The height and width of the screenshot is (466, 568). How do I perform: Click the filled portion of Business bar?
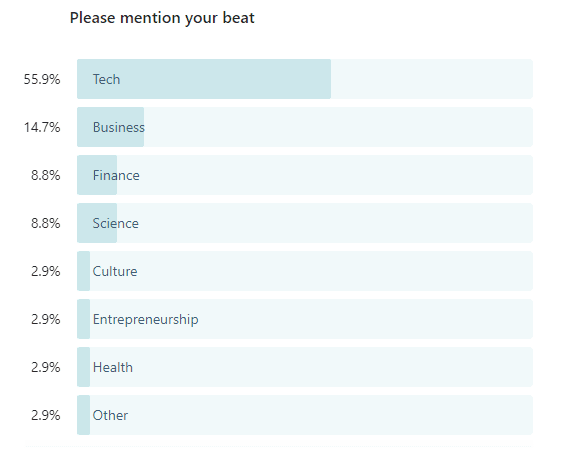(x=110, y=127)
